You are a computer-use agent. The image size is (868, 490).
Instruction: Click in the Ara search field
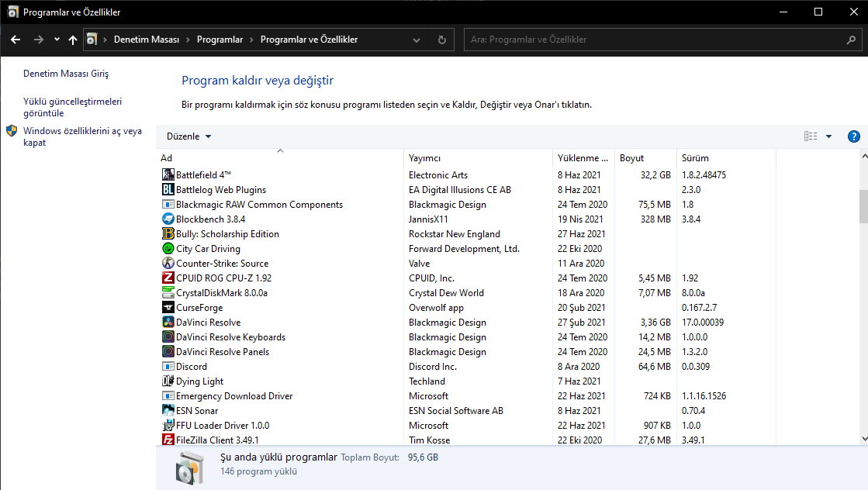(655, 40)
